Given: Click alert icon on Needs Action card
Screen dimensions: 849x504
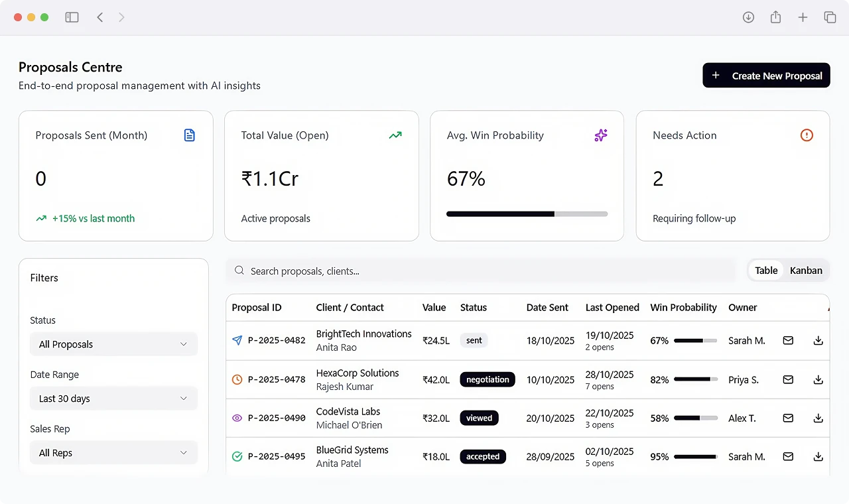Looking at the screenshot, I should click(x=807, y=135).
